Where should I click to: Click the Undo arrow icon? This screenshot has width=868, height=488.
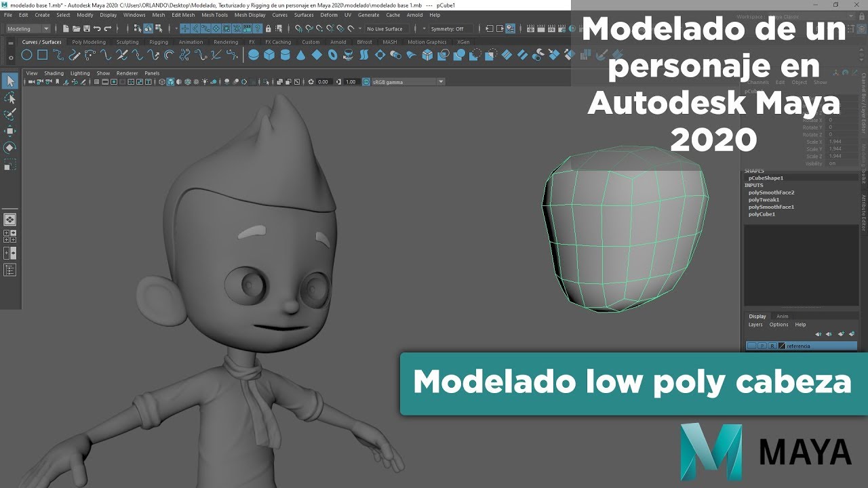click(x=97, y=28)
